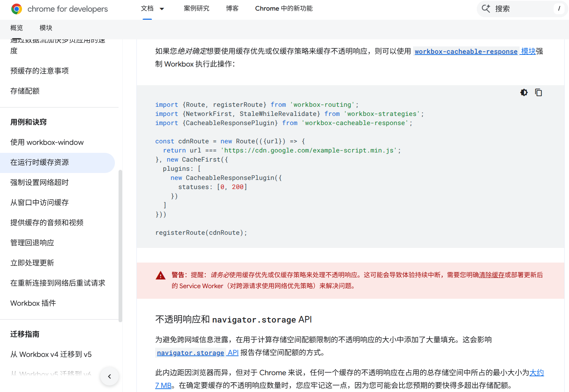Open 从 Workbox v4 迁移到 v5 guide

point(51,354)
